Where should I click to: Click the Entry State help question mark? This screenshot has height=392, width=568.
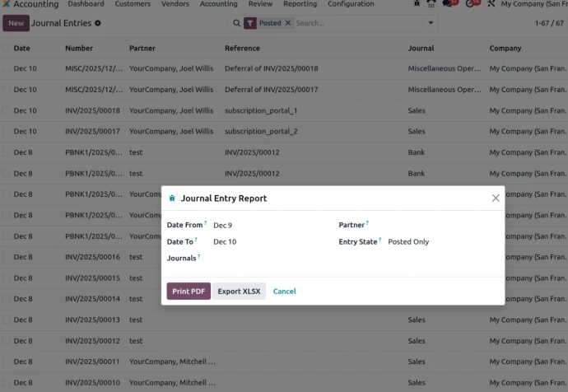[x=380, y=240]
